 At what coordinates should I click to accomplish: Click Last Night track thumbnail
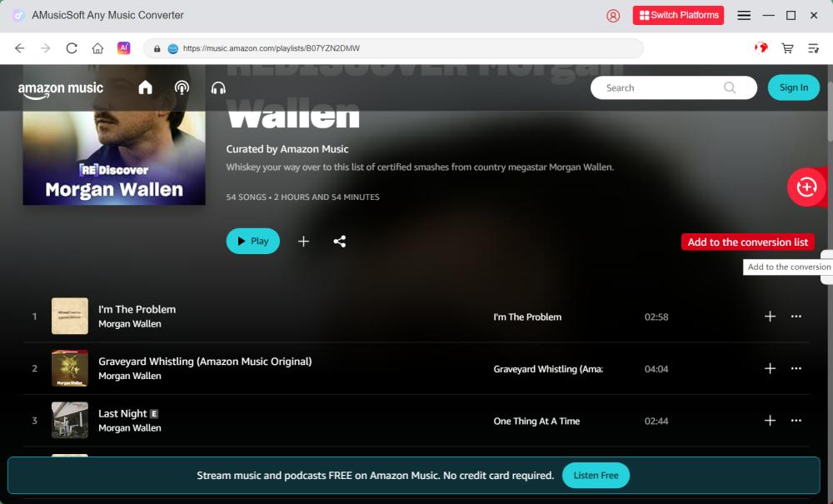click(70, 420)
